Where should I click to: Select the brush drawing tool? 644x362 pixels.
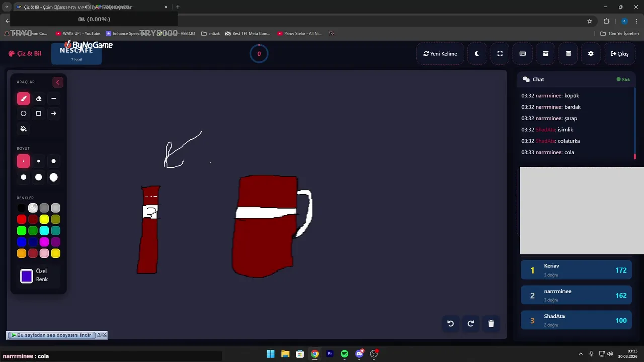click(x=23, y=99)
